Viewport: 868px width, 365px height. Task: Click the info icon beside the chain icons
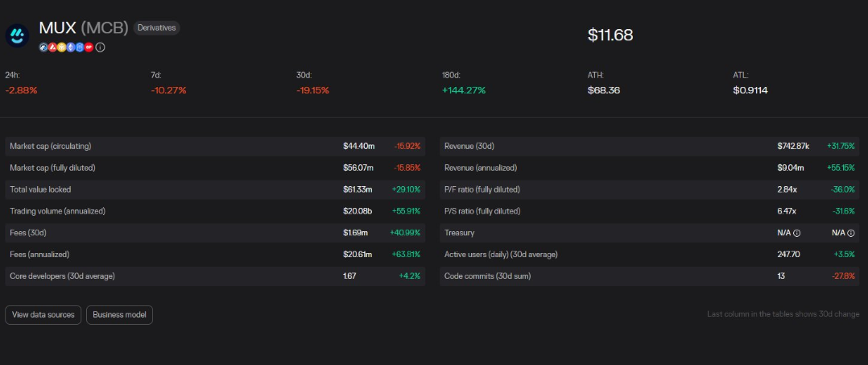[100, 48]
